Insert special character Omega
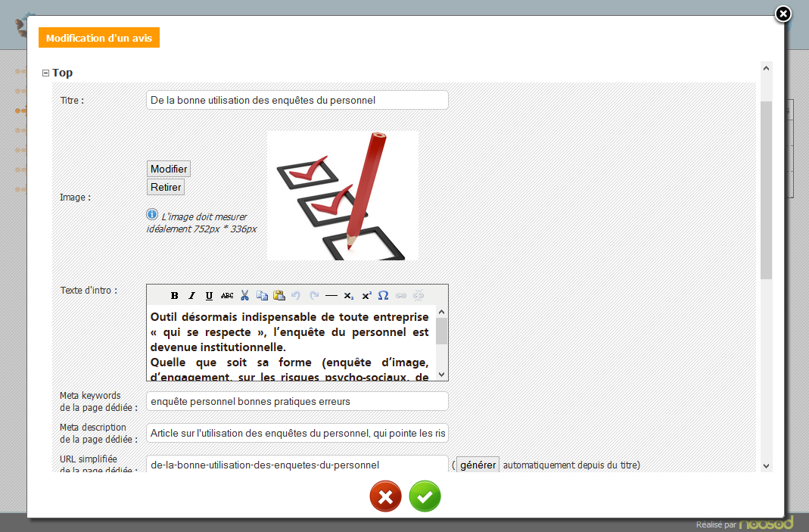Screen dimensions: 809x532 pyautogui.click(x=384, y=296)
